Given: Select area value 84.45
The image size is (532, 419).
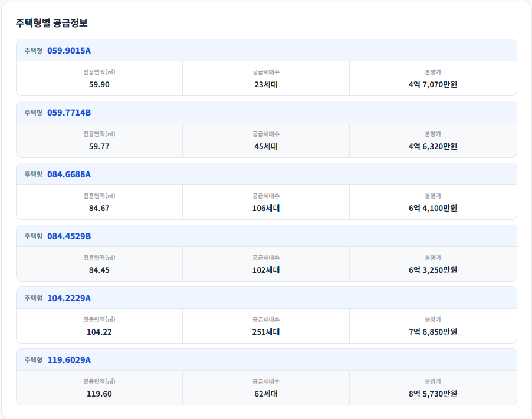Looking at the screenshot, I should click(99, 270).
